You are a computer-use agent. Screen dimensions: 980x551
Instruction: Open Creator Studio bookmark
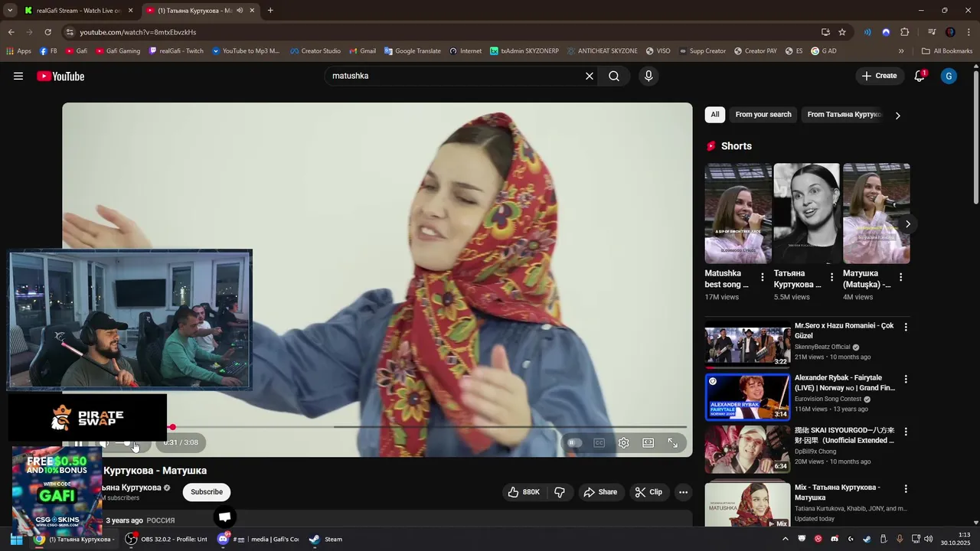click(x=315, y=51)
